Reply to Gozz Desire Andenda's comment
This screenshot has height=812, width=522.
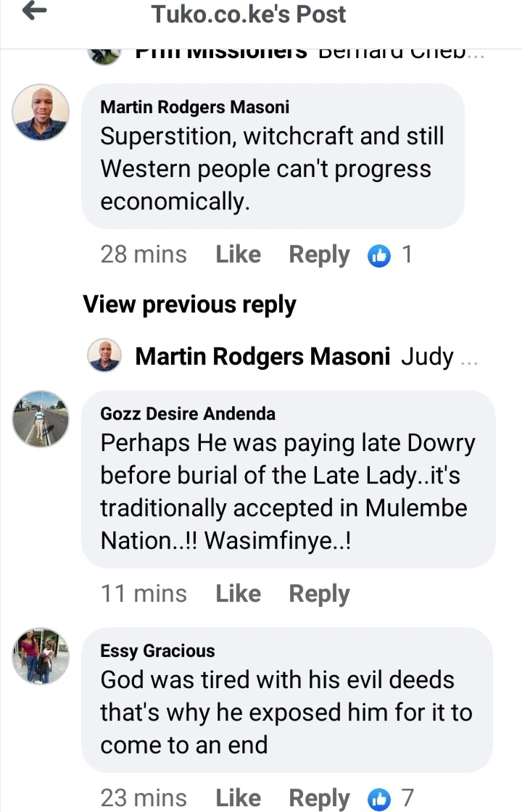click(x=320, y=594)
